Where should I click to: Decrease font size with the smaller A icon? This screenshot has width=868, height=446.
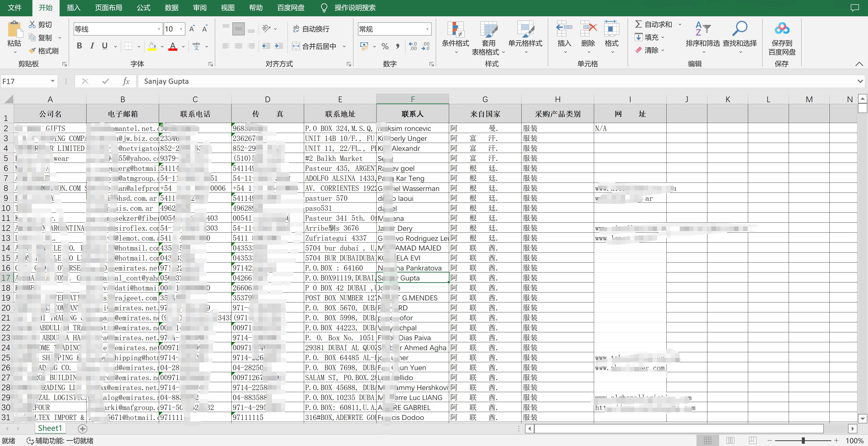point(205,29)
